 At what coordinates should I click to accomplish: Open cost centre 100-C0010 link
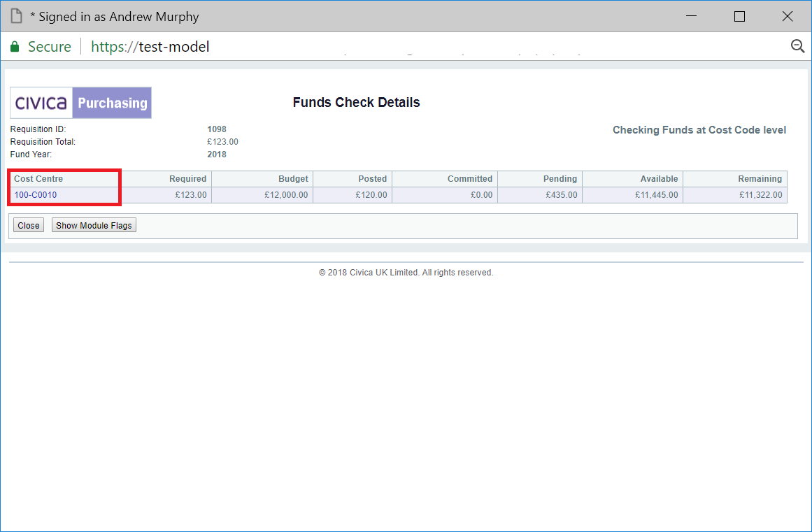pyautogui.click(x=35, y=195)
